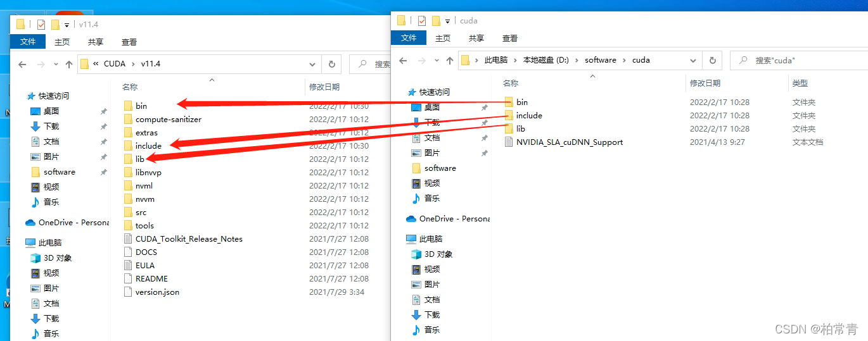Sort by 名称 column in v11.4 window
This screenshot has height=341, width=868.
pos(130,87)
